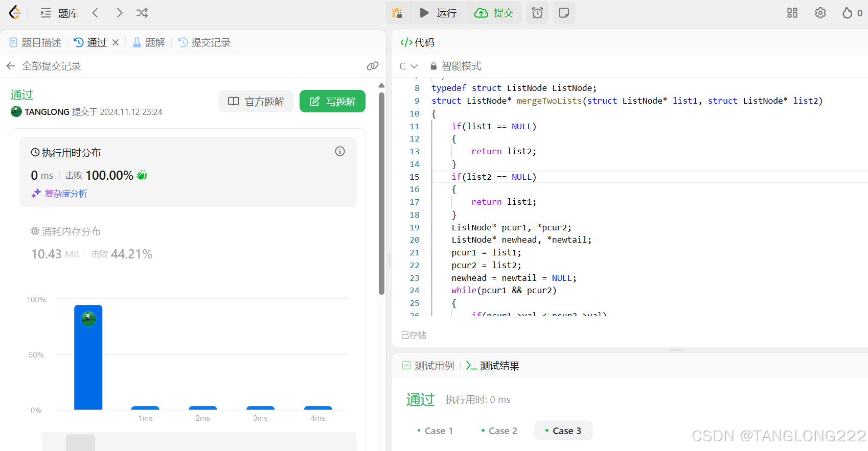This screenshot has height=451, width=868.
Task: Click the 1ms bar in chart
Action: (x=145, y=408)
